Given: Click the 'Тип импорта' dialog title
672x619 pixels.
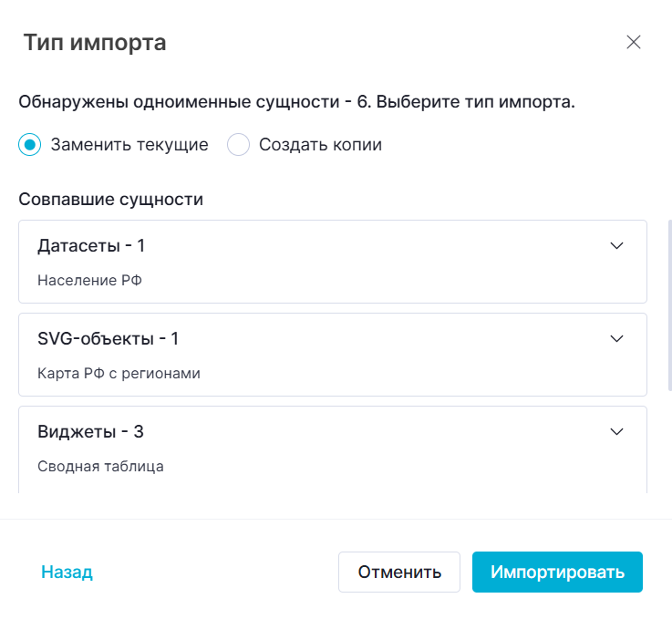Looking at the screenshot, I should click(95, 42).
